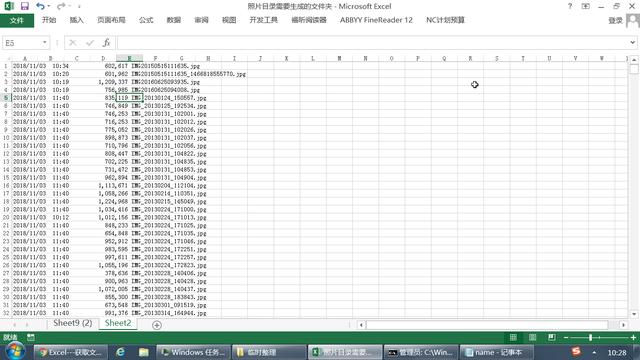
Task: Click the zoom slider handle
Action: tap(590, 338)
